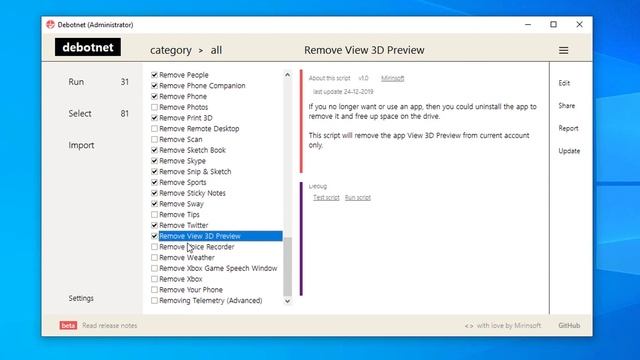Uncheck the Remove Snip & Sketch checkbox
This screenshot has width=640, height=360.
click(x=154, y=171)
